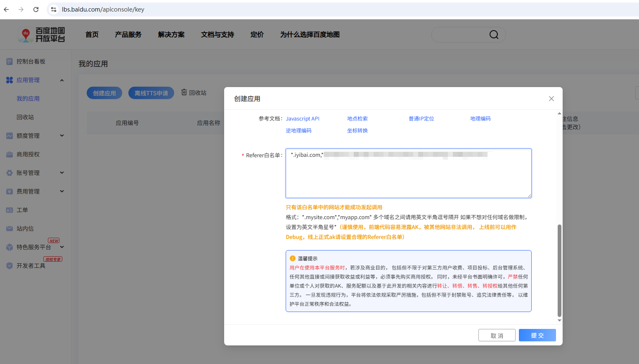Open the 文档与支持 top menu
Image resolution: width=639 pixels, height=364 pixels.
tap(217, 35)
